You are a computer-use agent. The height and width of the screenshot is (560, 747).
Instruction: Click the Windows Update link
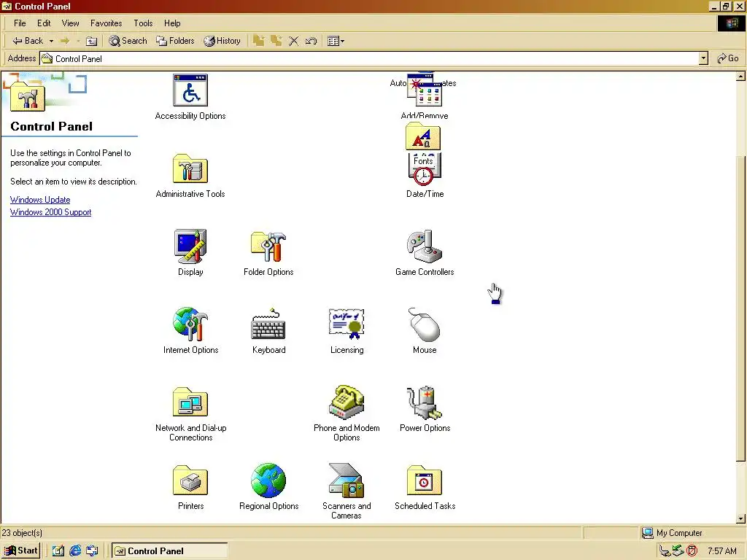click(40, 200)
